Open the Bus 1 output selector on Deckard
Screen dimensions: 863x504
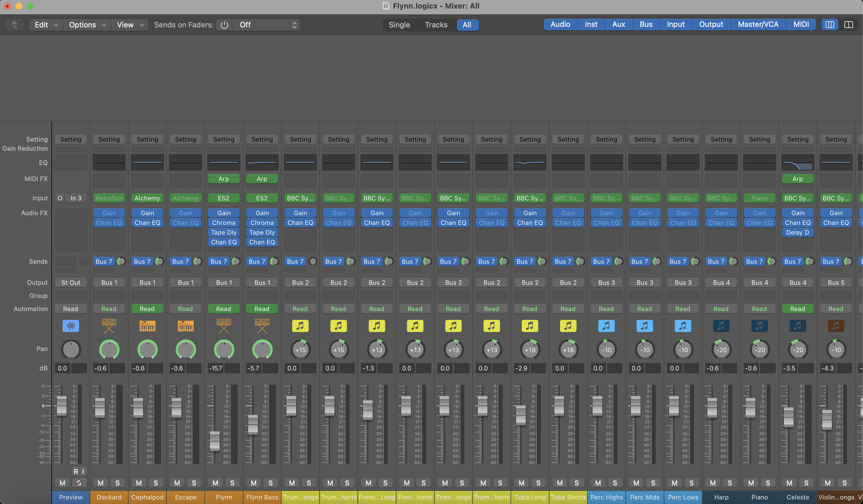(x=109, y=282)
